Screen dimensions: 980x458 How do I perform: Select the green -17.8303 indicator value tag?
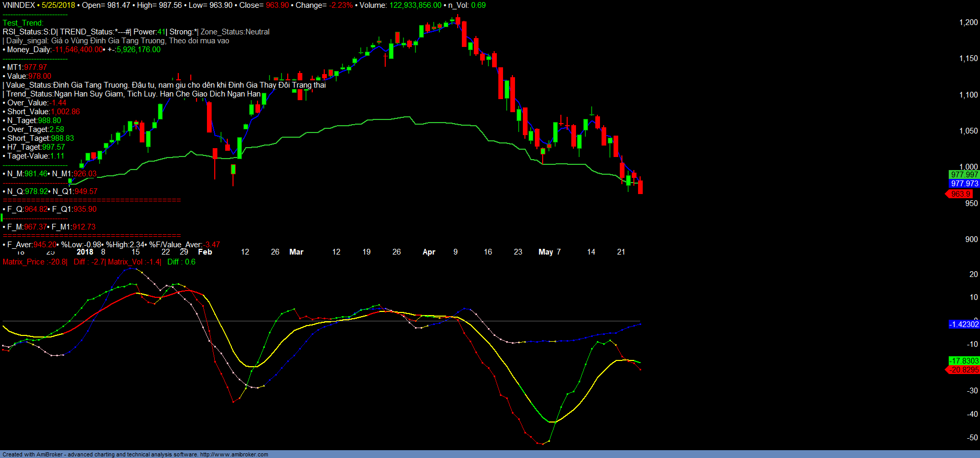(963, 361)
